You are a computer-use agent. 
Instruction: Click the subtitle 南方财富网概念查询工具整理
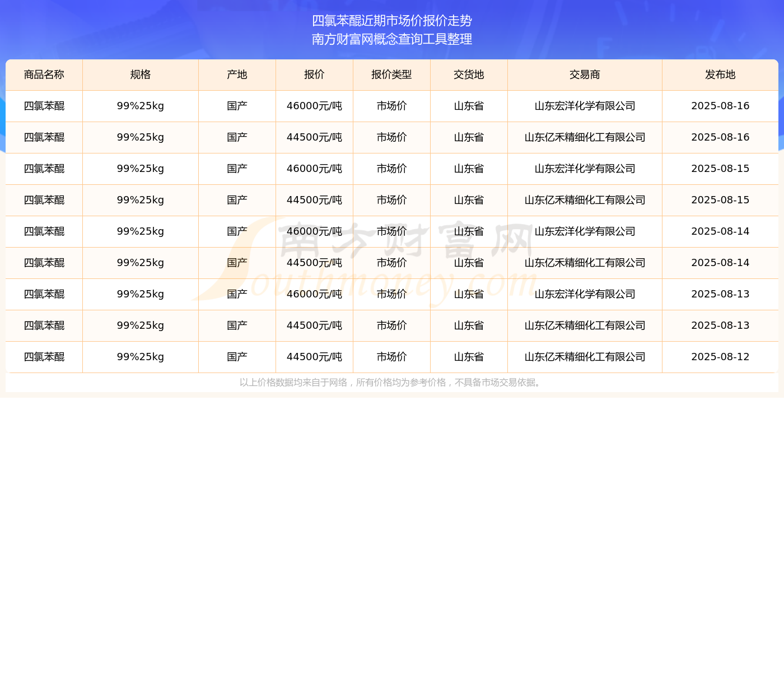click(392, 39)
